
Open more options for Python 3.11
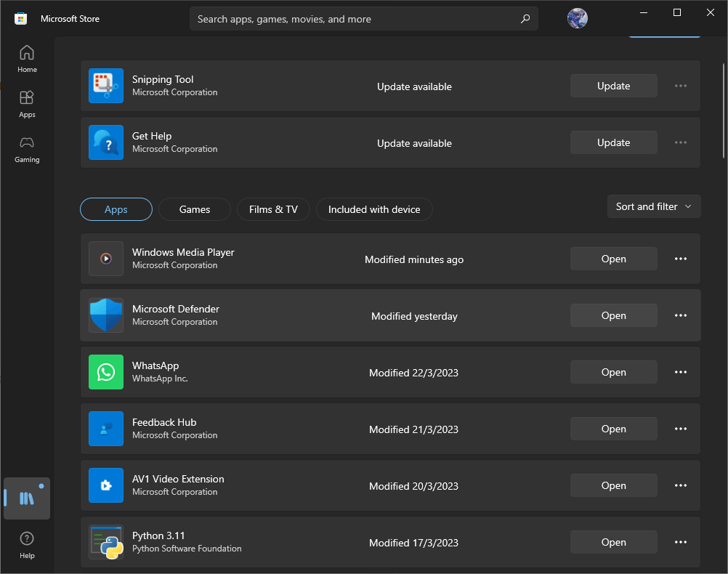click(681, 542)
